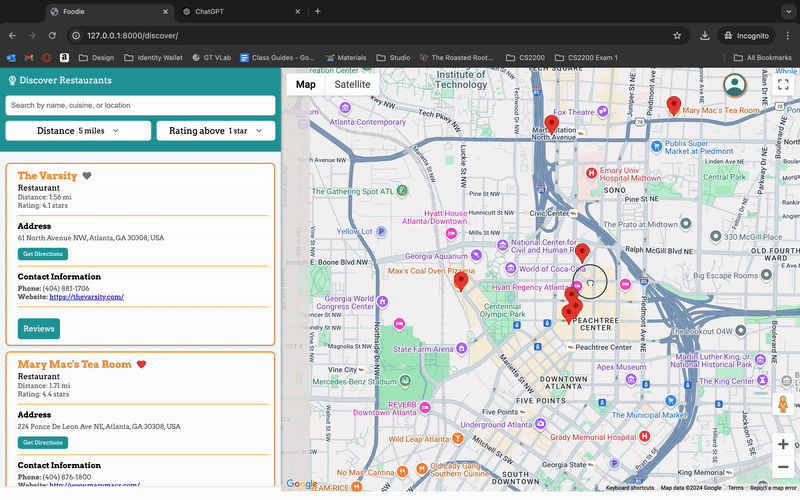Click the Google logo on the map
The width and height of the screenshot is (800, 500).
click(302, 484)
